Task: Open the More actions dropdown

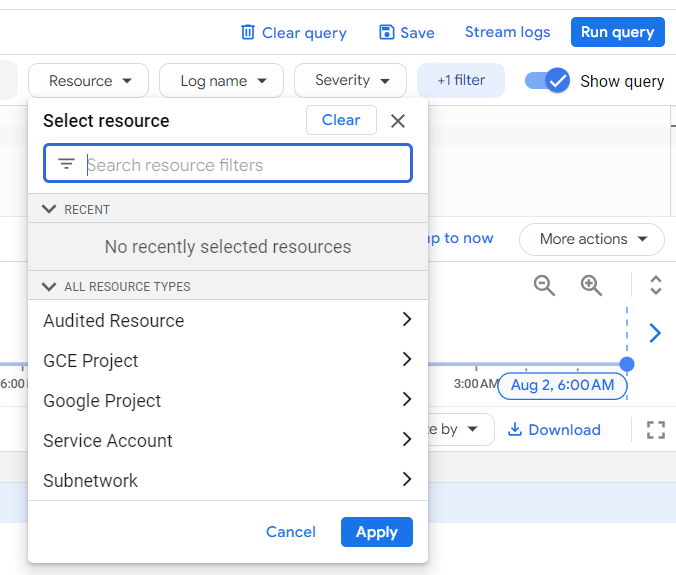Action: coord(591,239)
